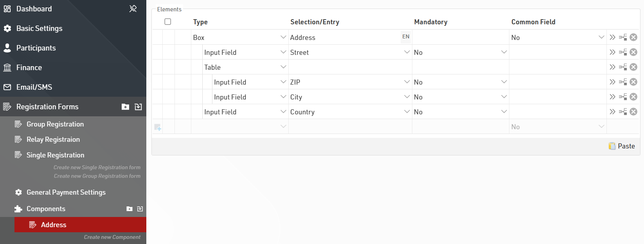Toggle EN language button in Address entry
The height and width of the screenshot is (244, 644).
pyautogui.click(x=406, y=37)
